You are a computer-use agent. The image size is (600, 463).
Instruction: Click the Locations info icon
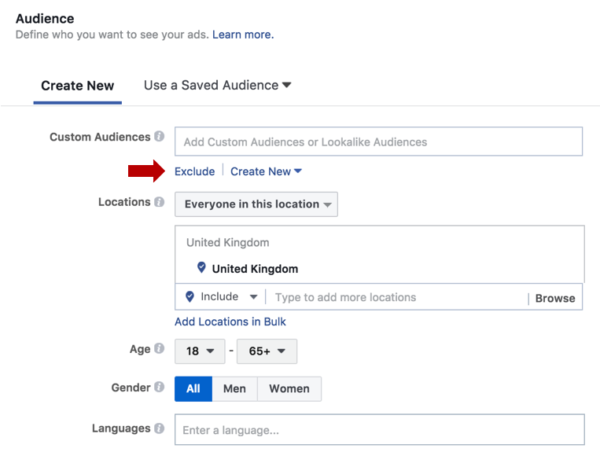[159, 202]
